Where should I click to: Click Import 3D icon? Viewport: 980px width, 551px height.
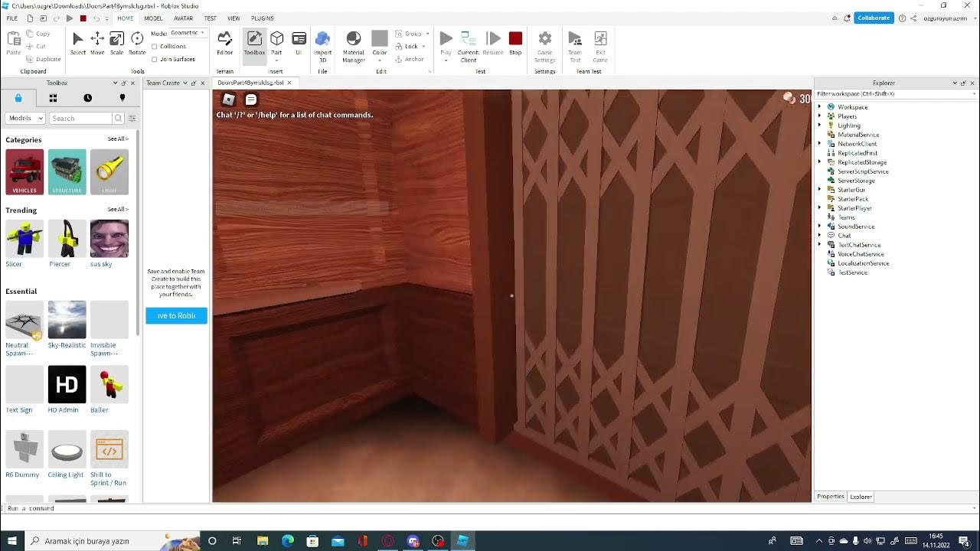click(322, 44)
